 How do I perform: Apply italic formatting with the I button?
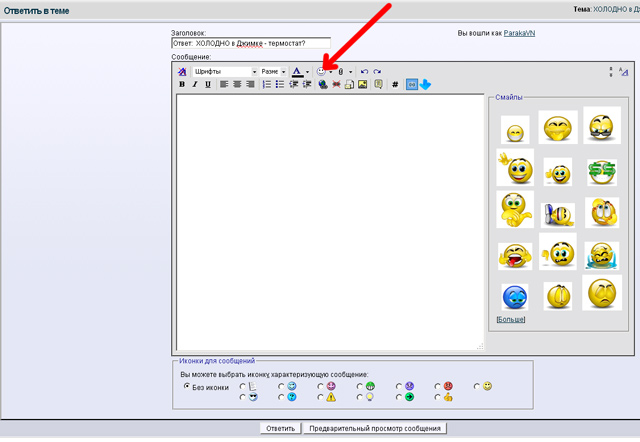[x=195, y=85]
